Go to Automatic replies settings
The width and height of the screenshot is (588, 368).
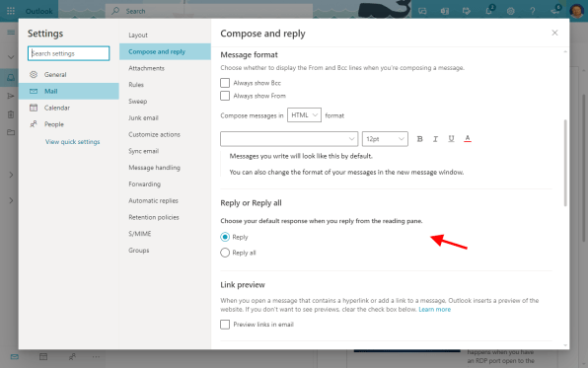165,200
